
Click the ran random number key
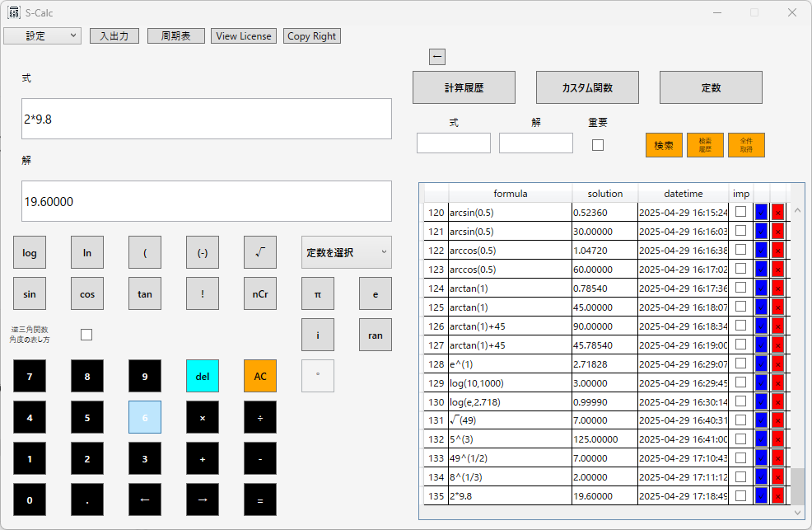click(x=376, y=335)
